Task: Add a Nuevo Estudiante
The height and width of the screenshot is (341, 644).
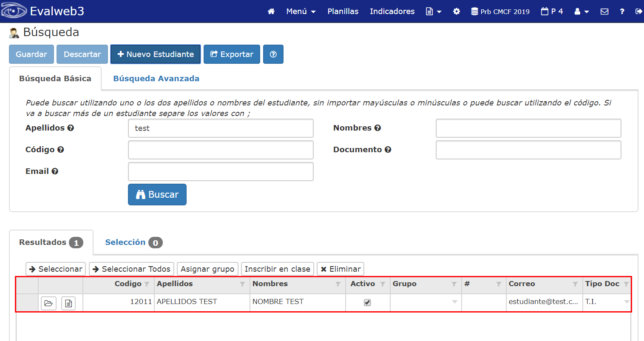Action: point(156,54)
